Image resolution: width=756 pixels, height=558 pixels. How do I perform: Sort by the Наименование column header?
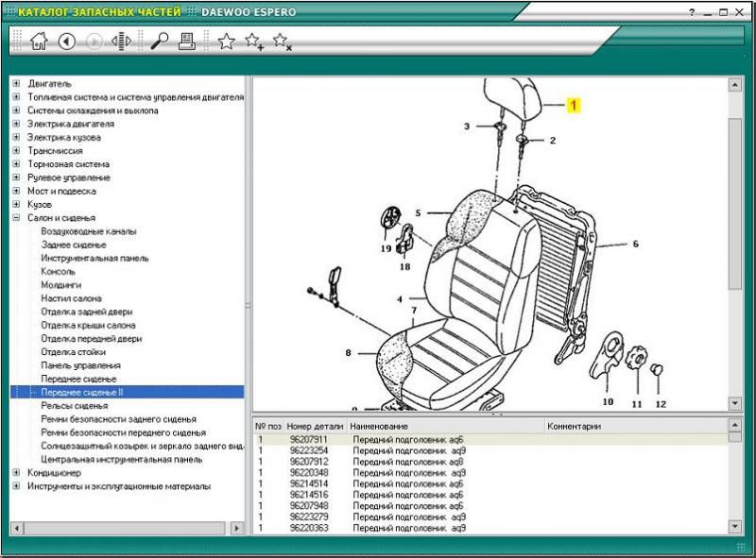381,427
